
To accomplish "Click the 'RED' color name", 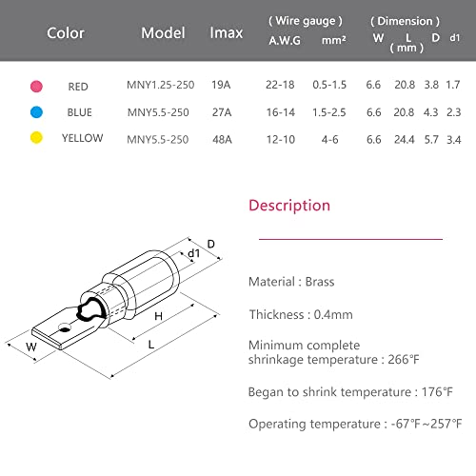I will (x=78, y=87).
